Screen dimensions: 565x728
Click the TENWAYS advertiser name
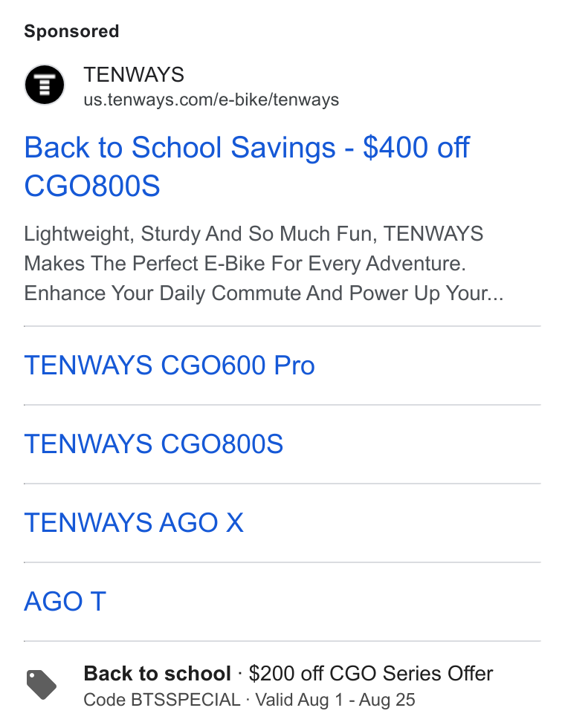[x=134, y=75]
